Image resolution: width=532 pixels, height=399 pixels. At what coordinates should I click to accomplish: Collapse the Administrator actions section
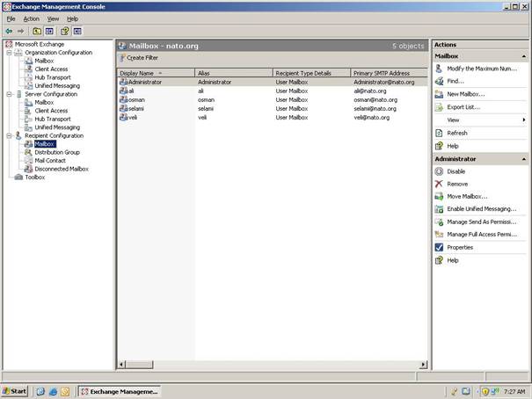point(525,158)
